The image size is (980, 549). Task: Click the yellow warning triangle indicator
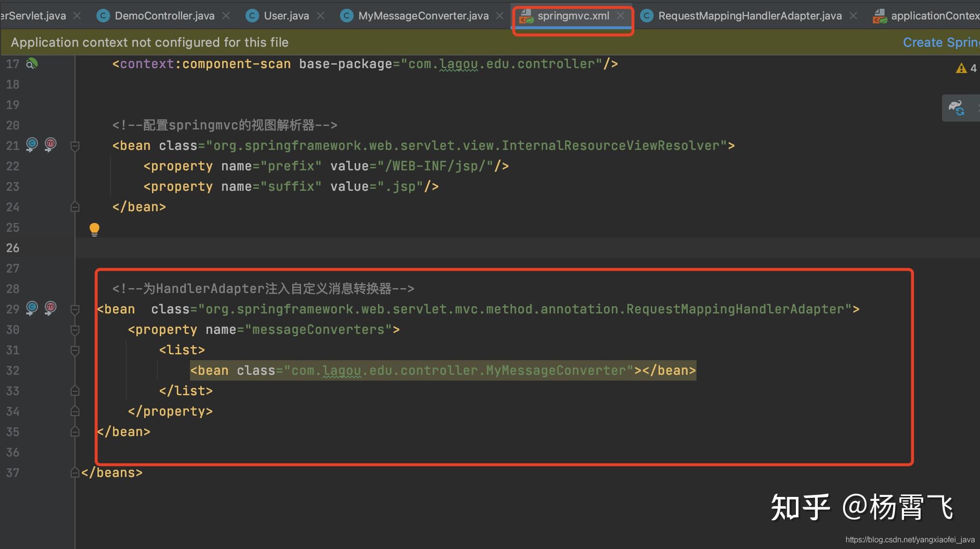coord(961,69)
